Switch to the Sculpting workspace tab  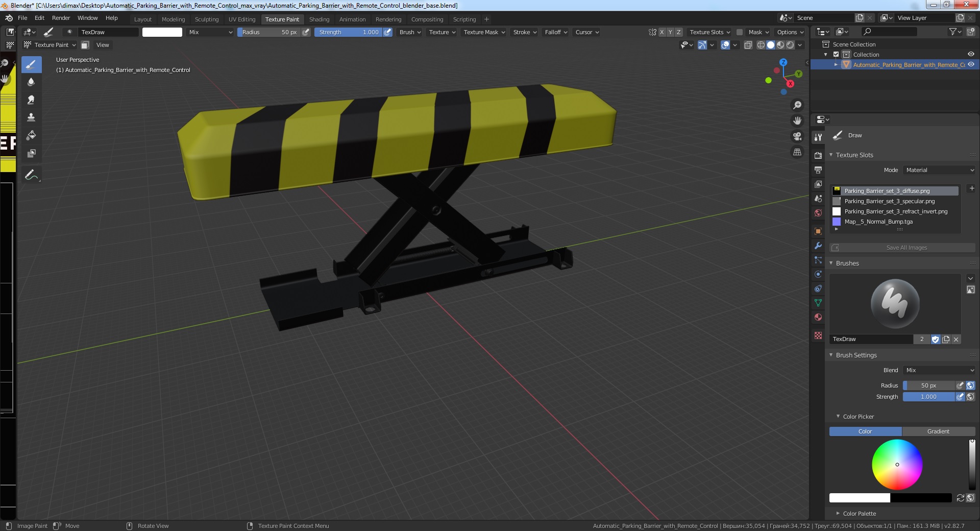coord(207,19)
